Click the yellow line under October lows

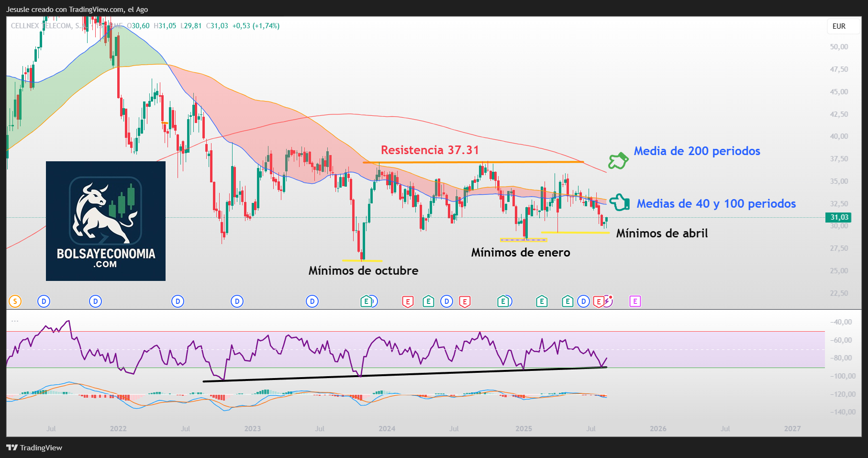(x=362, y=261)
